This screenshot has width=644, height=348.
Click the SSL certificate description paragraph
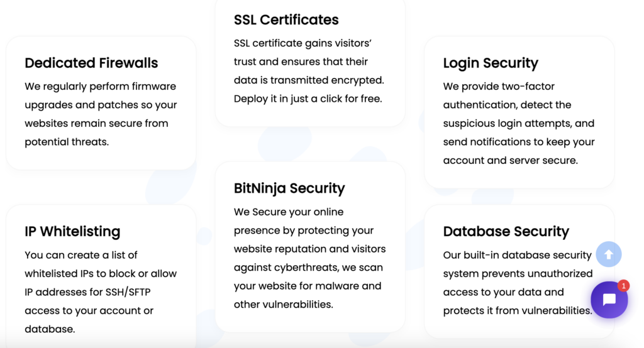click(309, 71)
